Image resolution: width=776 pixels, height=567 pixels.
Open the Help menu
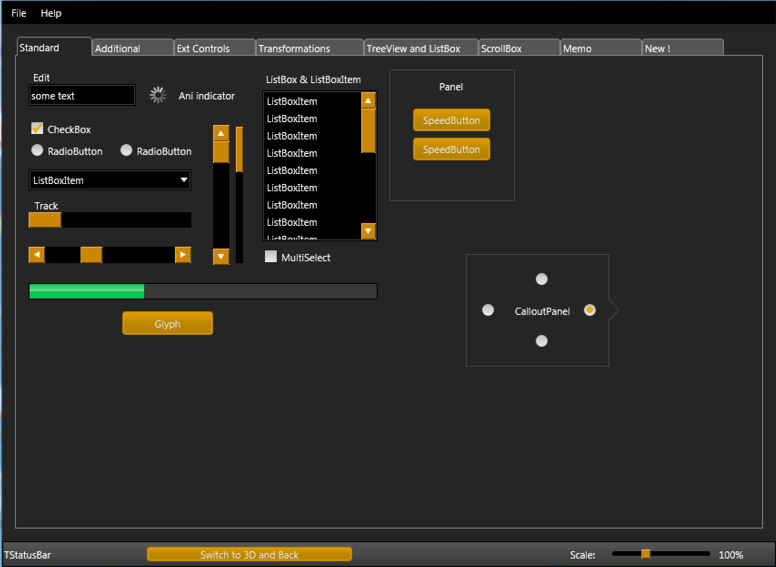point(50,13)
